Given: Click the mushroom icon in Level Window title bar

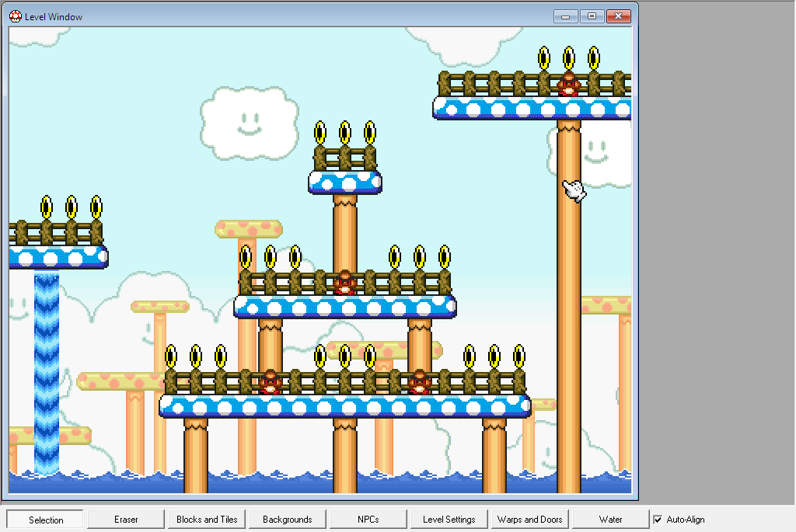Looking at the screenshot, I should coord(16,16).
